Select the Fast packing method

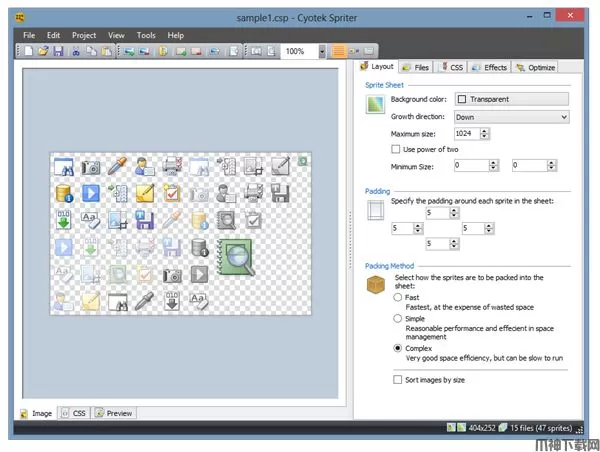coord(399,297)
